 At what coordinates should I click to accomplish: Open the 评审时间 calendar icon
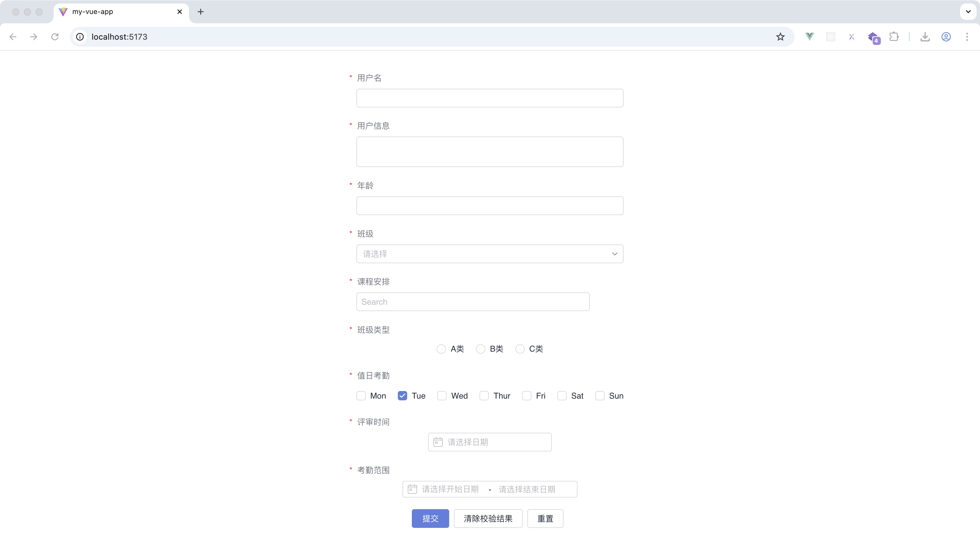[438, 442]
